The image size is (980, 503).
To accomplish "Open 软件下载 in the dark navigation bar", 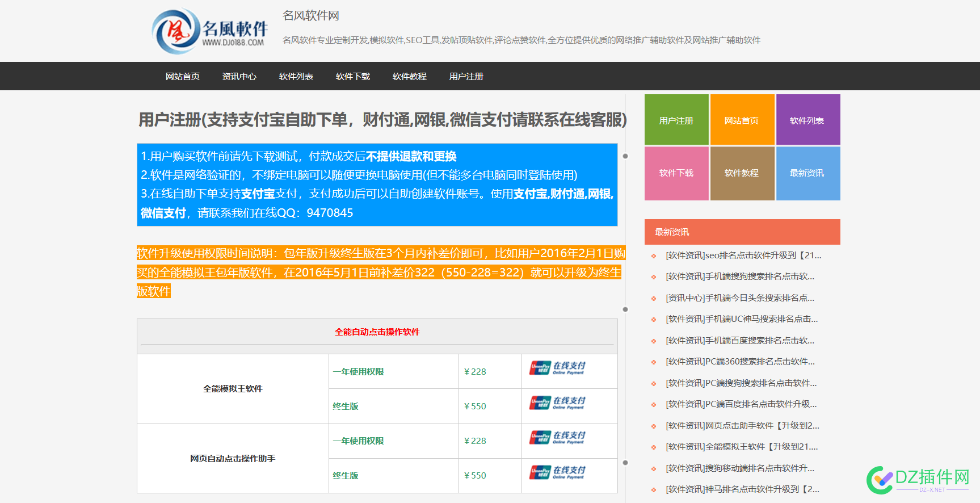I will (x=353, y=76).
